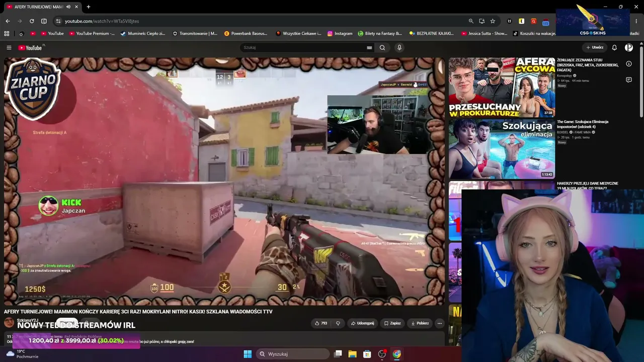Open the Powerbank Baseus bookmark
Screen dimensions: 644x362
pos(246,34)
